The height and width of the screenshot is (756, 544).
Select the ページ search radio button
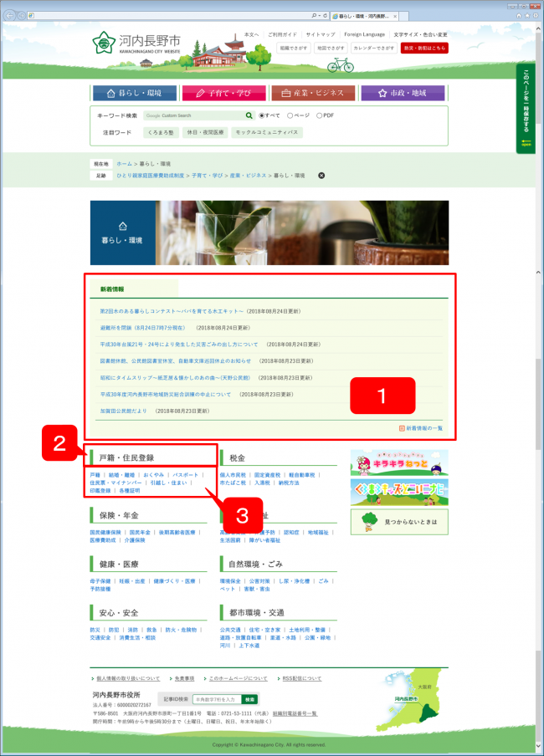(x=290, y=115)
